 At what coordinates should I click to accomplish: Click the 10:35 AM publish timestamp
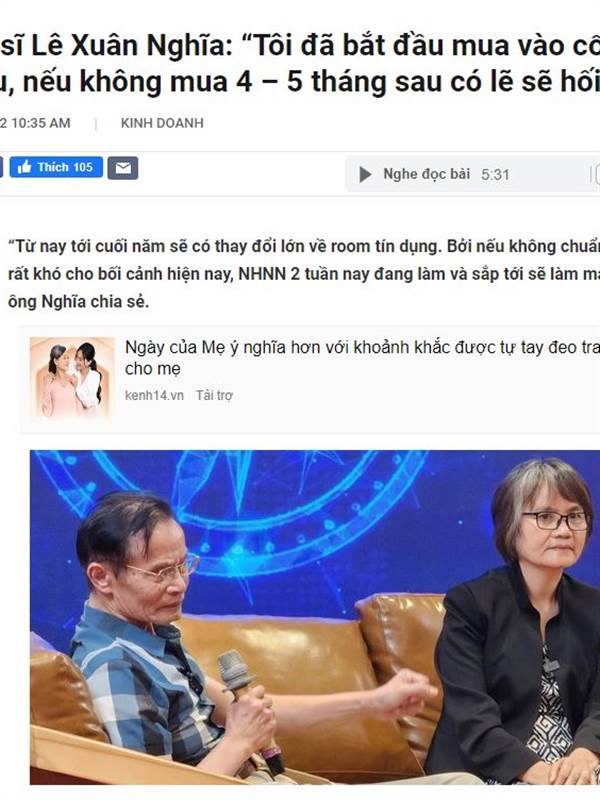click(41, 123)
